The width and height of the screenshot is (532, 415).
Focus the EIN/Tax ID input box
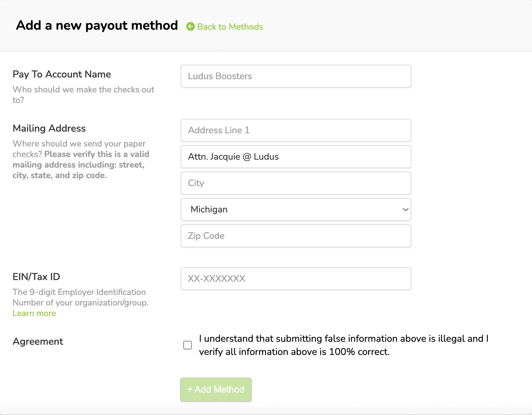pos(296,279)
